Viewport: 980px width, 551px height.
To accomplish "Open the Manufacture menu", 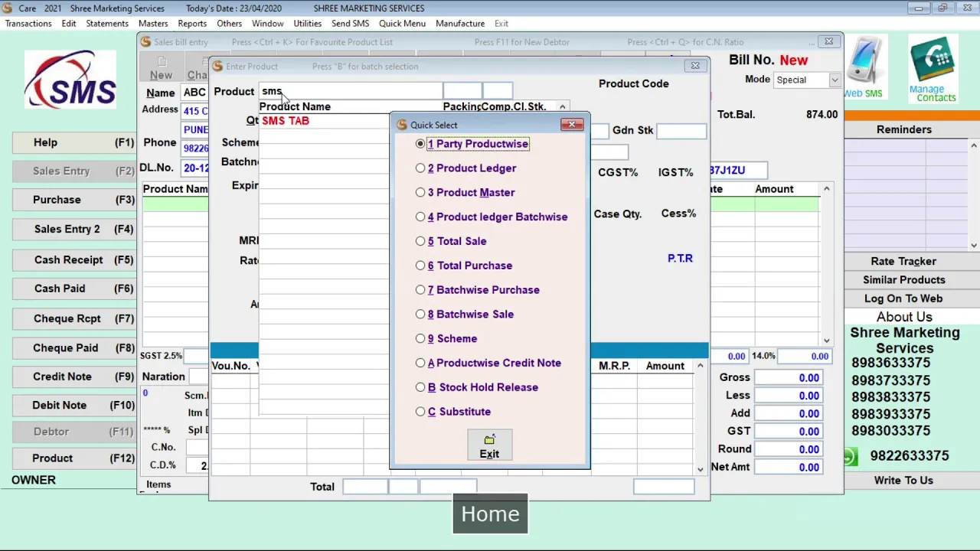I will click(x=460, y=24).
